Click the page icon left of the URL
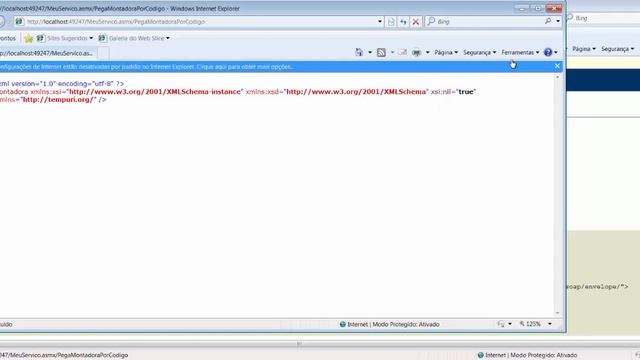Image resolution: width=640 pixels, height=360 pixels. [19, 22]
